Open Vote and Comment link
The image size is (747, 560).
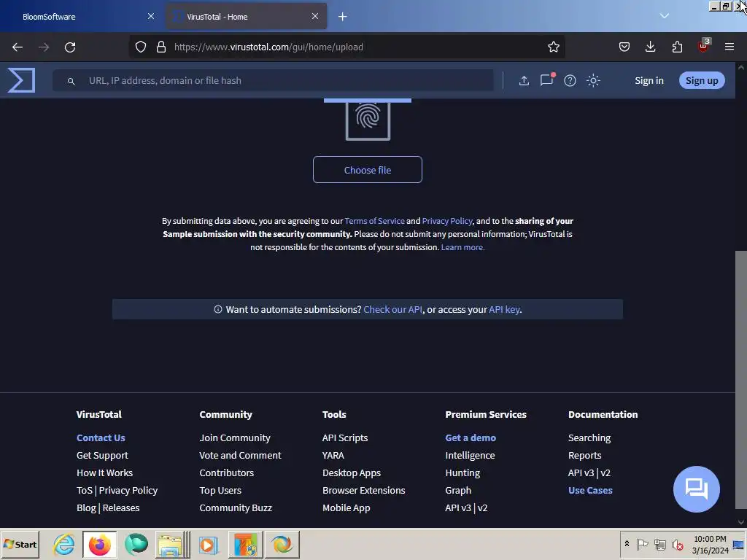click(240, 455)
